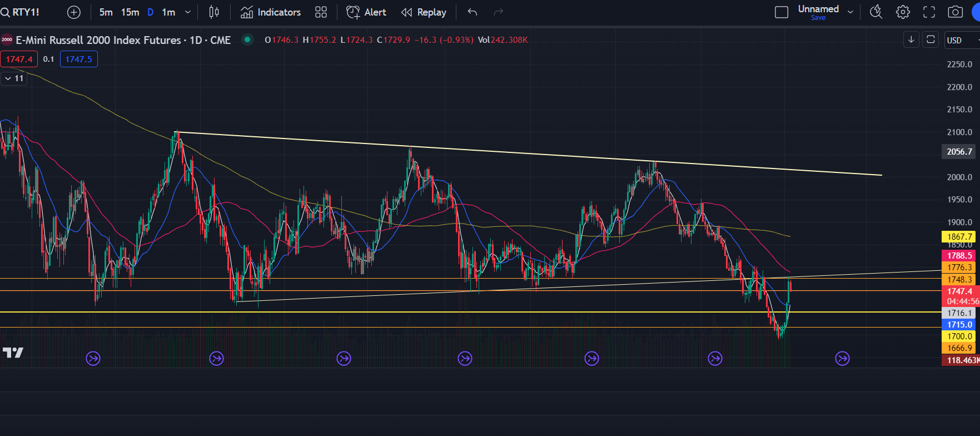Enter fullscreen mode
Screen dimensions: 980x436
pos(929,12)
